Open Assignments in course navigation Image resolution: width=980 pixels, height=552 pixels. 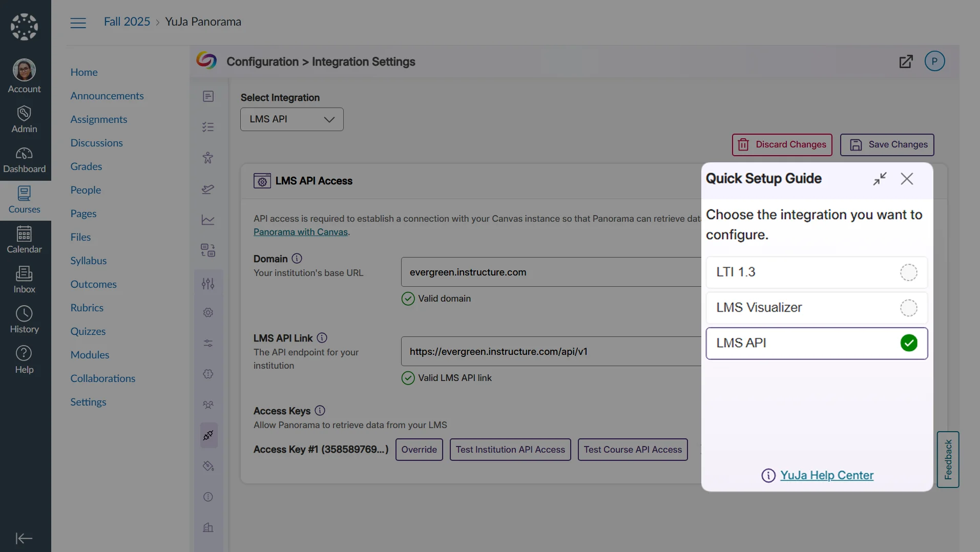point(98,119)
